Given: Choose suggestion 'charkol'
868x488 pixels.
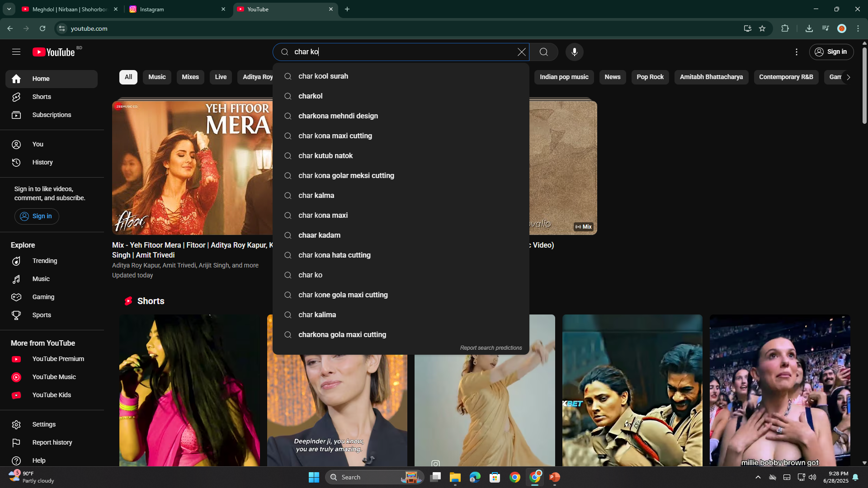Looking at the screenshot, I should (401, 96).
